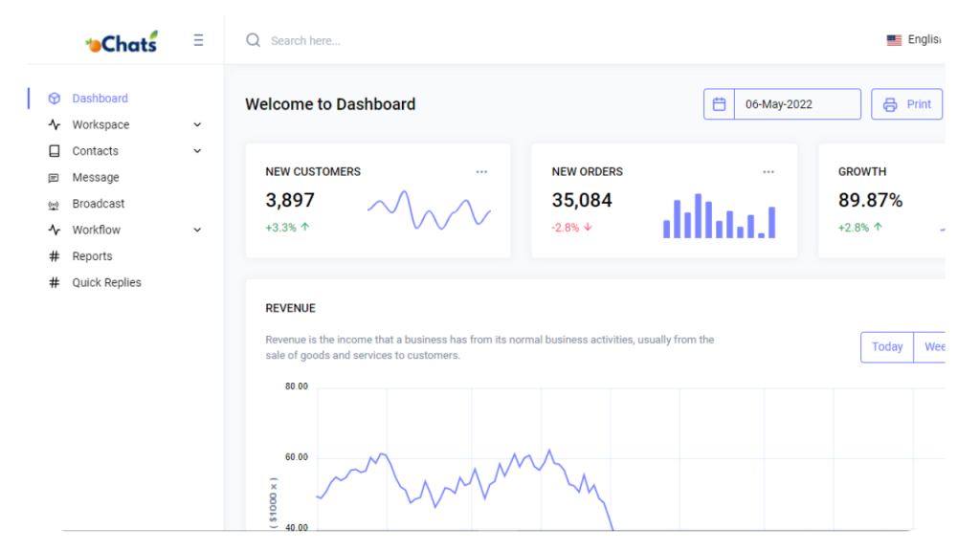This screenshot has height=551, width=980.
Task: Click the Contacts book icon
Action: (x=55, y=151)
